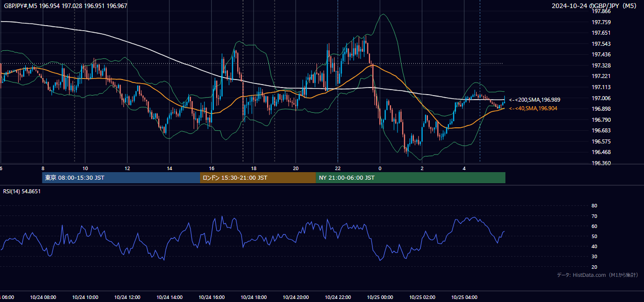Click hour tick '0' below the price chart
This screenshot has width=644, height=302.
pyautogui.click(x=380, y=169)
